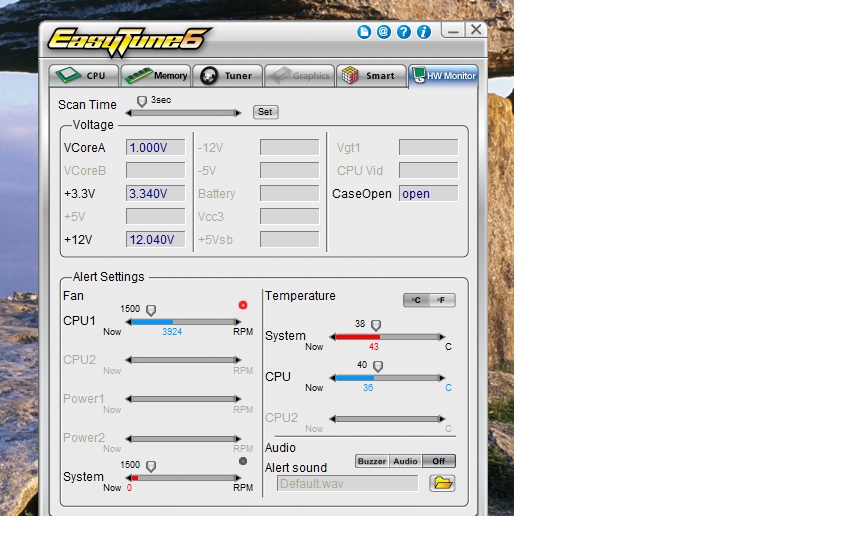Click the System temperature slider right arrow
The image size is (864, 540).
pyautogui.click(x=441, y=337)
